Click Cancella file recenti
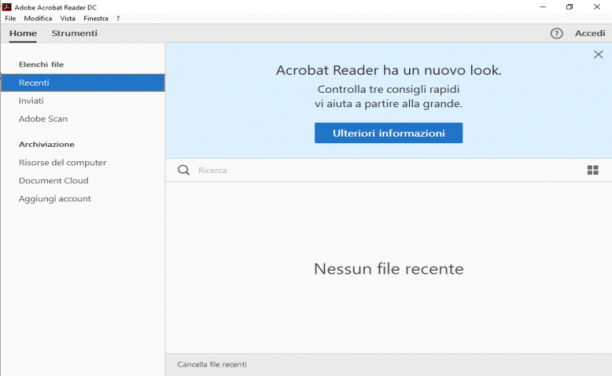This screenshot has height=376, width=612. pos(212,364)
